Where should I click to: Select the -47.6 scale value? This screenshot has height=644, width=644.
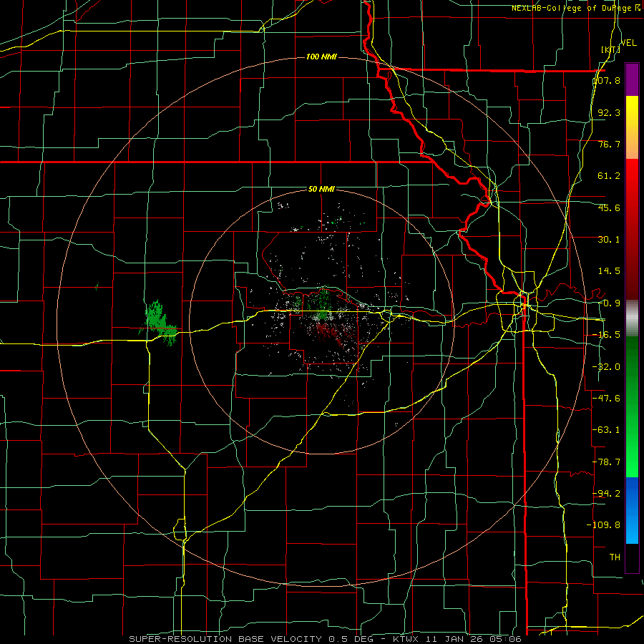[x=607, y=399]
